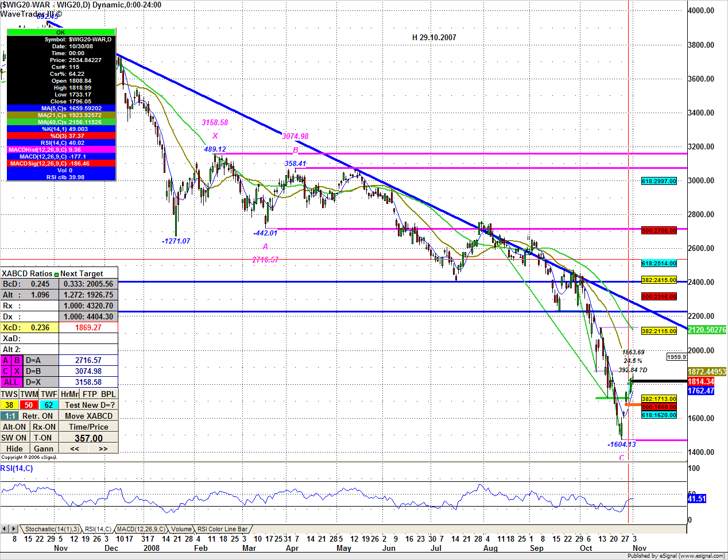Click the 618:2997.00 Fibonacci price label

click(659, 181)
